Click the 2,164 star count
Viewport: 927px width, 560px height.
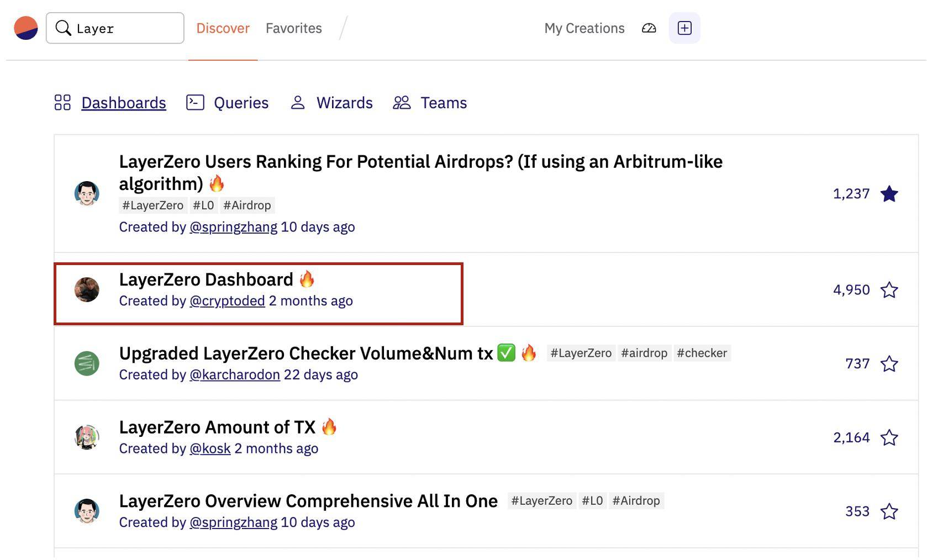[851, 438]
